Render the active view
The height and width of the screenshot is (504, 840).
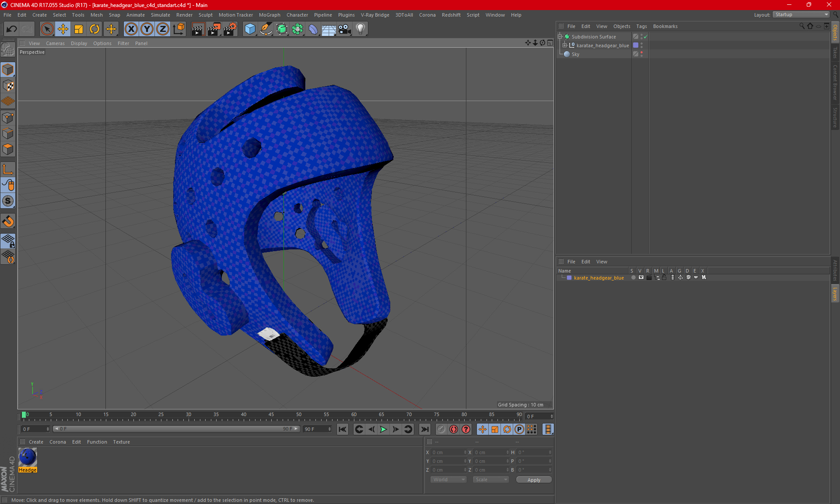[x=198, y=29]
